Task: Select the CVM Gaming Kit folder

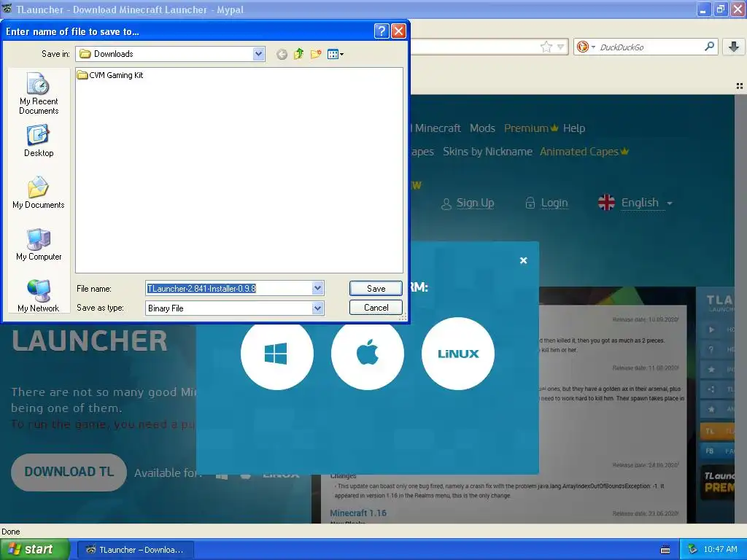Action: (110, 75)
